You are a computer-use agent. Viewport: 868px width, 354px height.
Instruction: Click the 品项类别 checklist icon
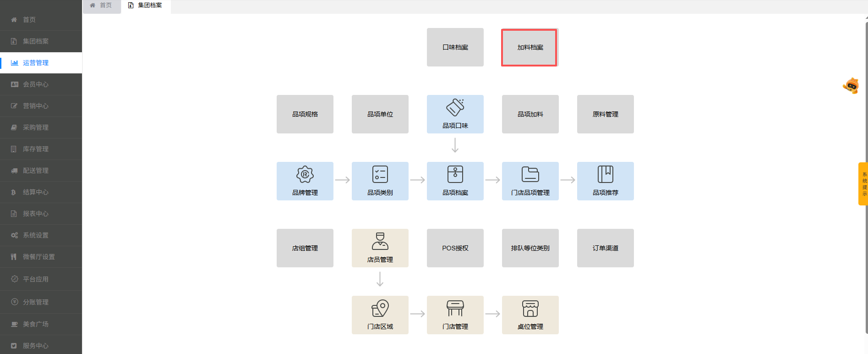tap(380, 175)
